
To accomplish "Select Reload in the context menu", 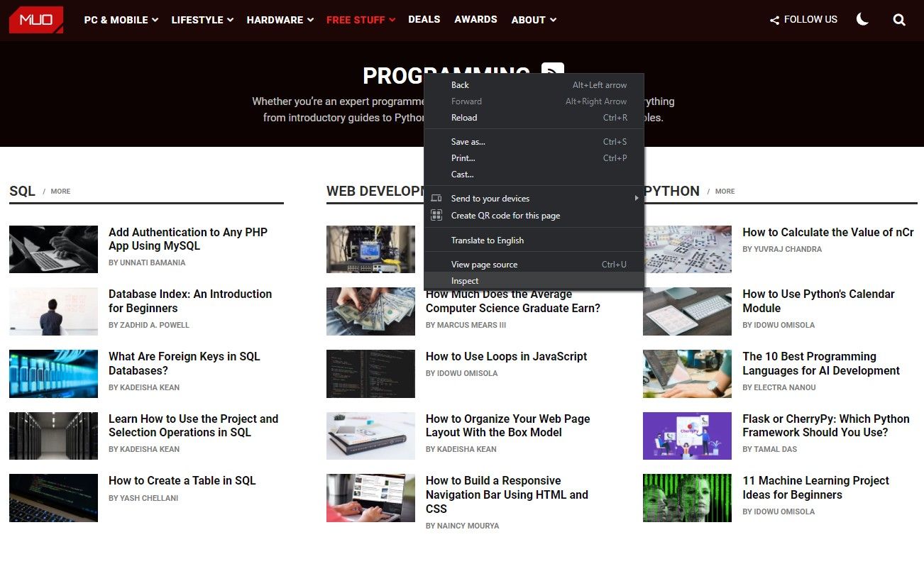I will coord(534,118).
